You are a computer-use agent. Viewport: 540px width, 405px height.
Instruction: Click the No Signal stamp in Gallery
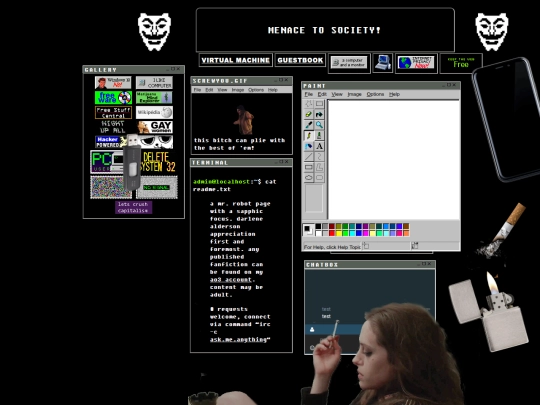pyautogui.click(x=157, y=187)
